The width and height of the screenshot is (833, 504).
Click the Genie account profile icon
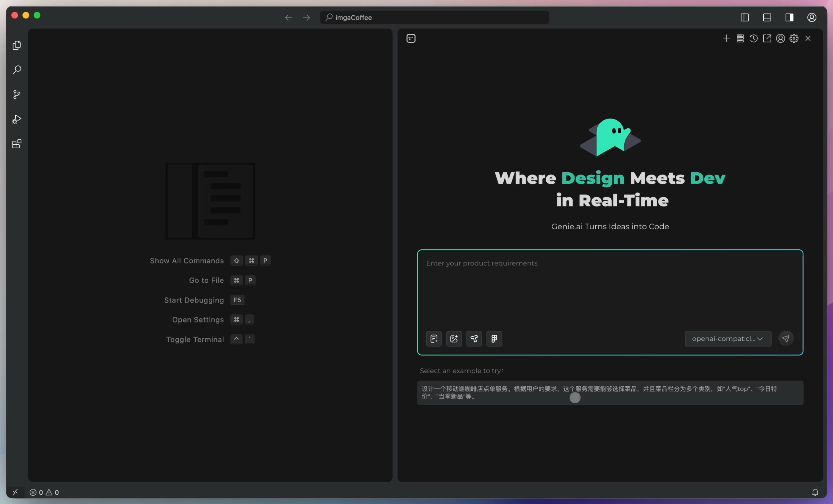click(x=780, y=38)
